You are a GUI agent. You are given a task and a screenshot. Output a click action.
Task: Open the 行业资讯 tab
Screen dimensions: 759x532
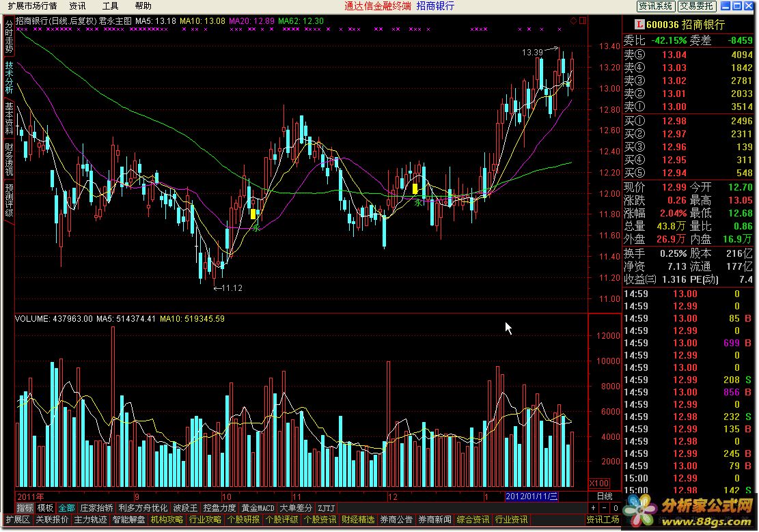(x=511, y=520)
